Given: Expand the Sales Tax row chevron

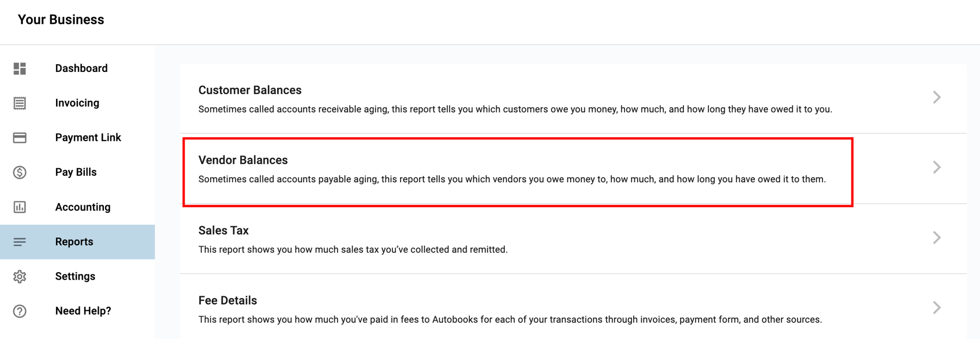Looking at the screenshot, I should click(x=936, y=238).
